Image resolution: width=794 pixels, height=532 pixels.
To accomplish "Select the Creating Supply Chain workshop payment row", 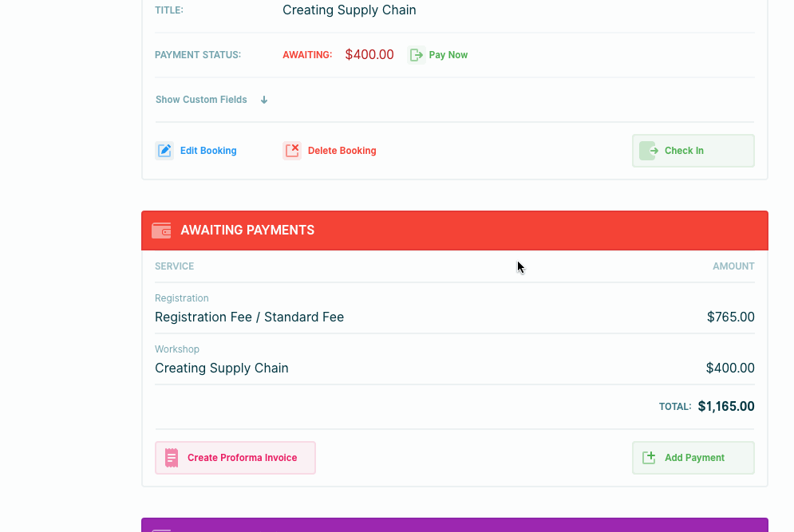I will click(222, 368).
